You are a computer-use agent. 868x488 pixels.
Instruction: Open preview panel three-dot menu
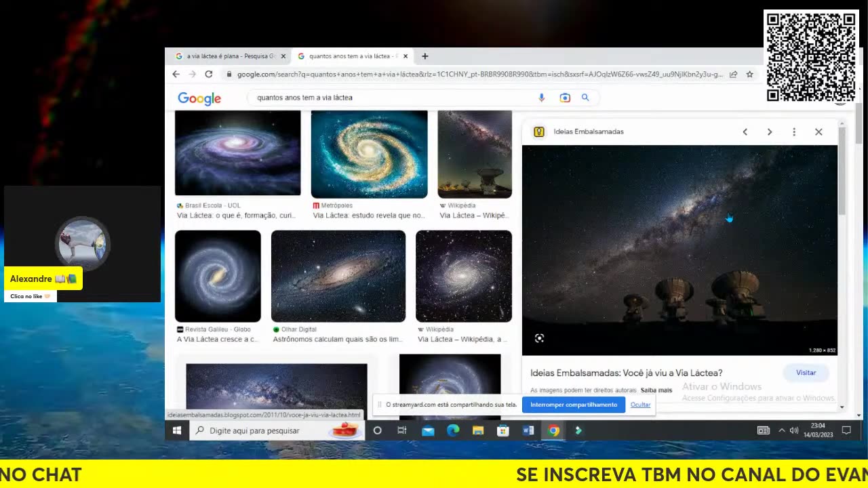[x=794, y=131]
